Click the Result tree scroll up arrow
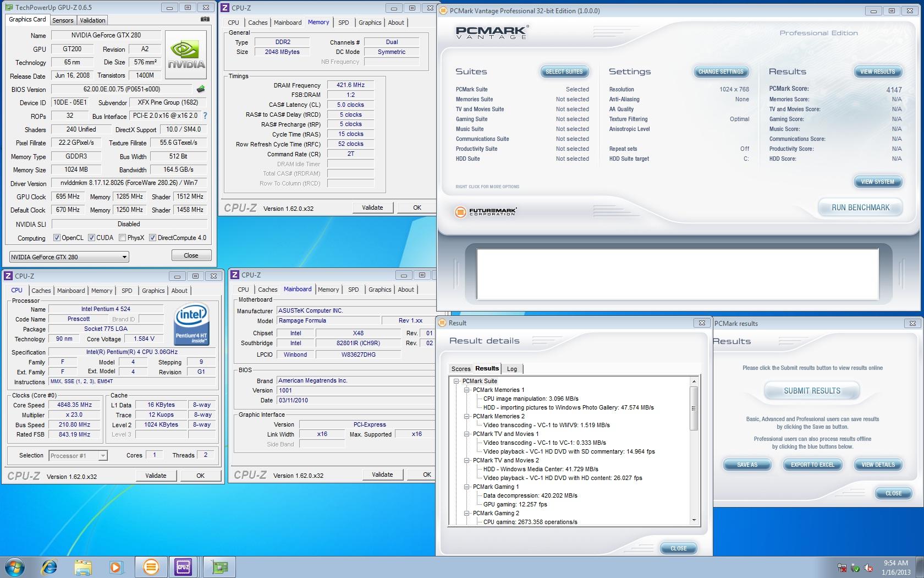The image size is (924, 578). [x=694, y=381]
